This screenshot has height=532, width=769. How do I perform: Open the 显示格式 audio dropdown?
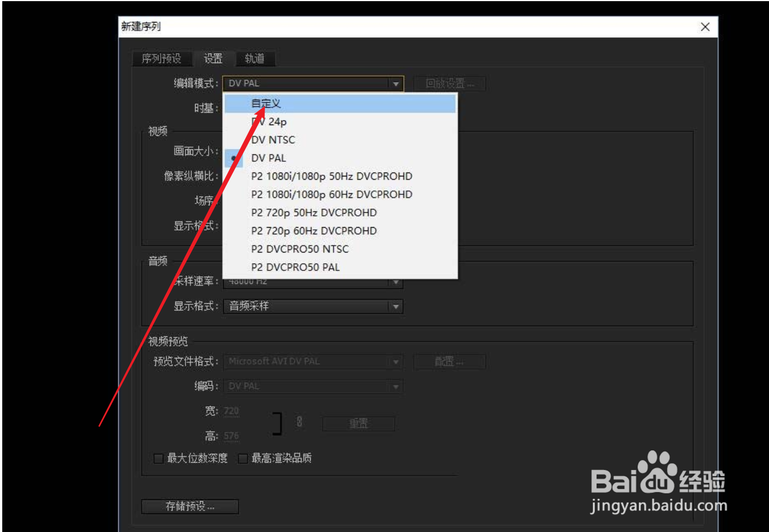(x=313, y=307)
